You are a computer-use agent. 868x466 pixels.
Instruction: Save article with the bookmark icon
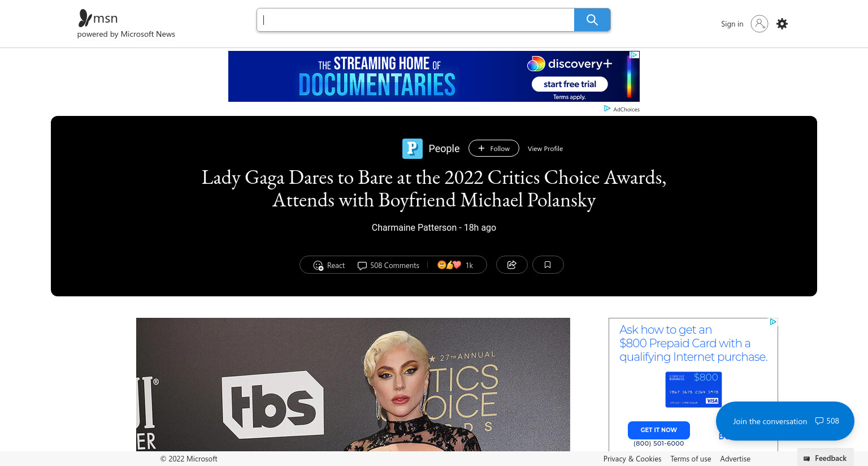(x=548, y=265)
